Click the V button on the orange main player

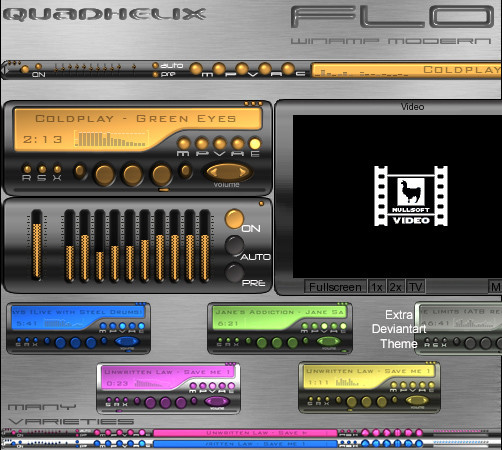pyautogui.click(x=219, y=144)
